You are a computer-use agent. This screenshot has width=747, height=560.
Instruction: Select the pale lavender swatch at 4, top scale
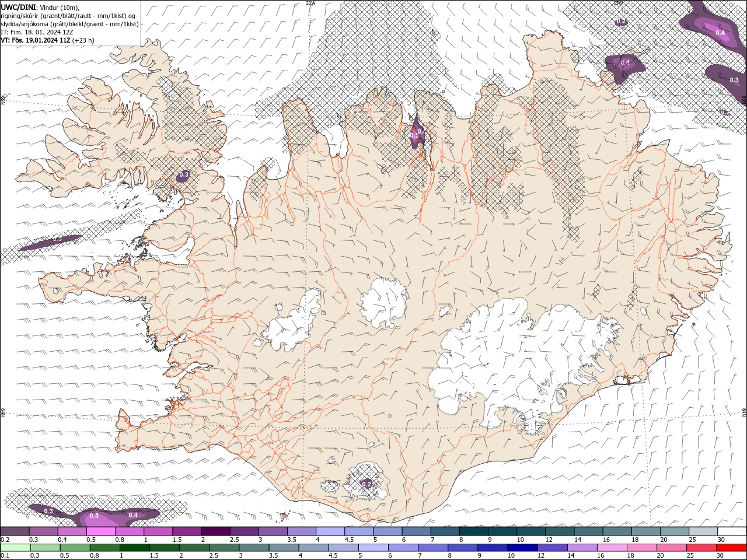330,531
